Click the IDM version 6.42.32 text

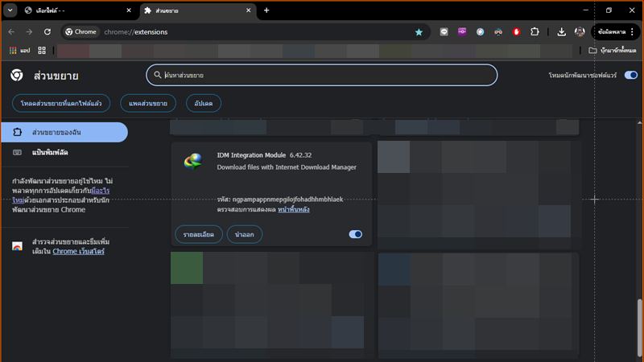tap(300, 155)
